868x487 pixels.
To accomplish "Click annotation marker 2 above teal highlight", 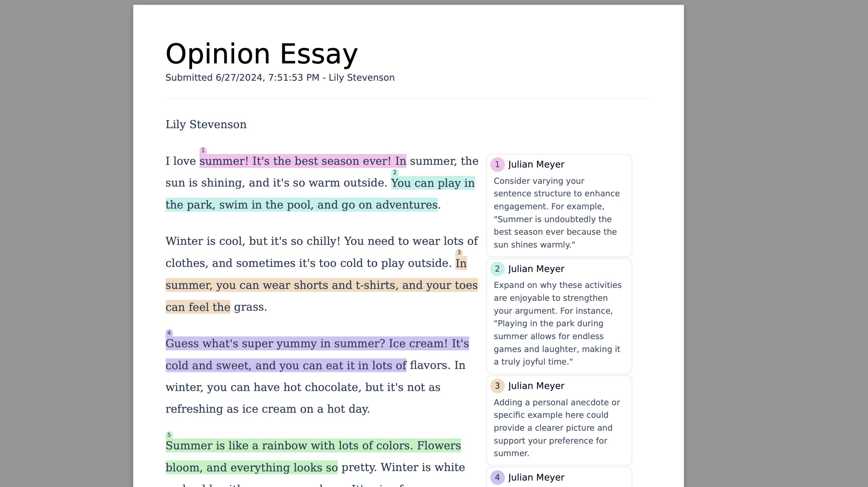I will point(395,172).
